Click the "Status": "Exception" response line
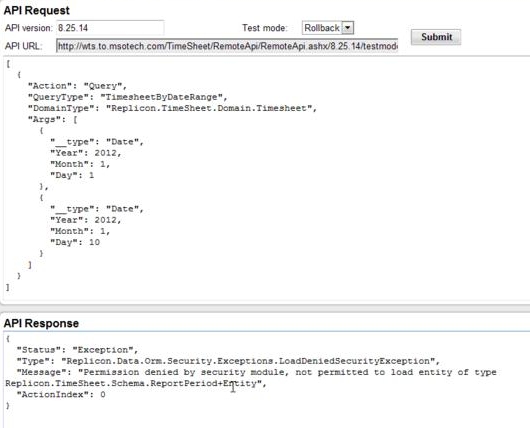The width and height of the screenshot is (530, 428). tap(77, 350)
